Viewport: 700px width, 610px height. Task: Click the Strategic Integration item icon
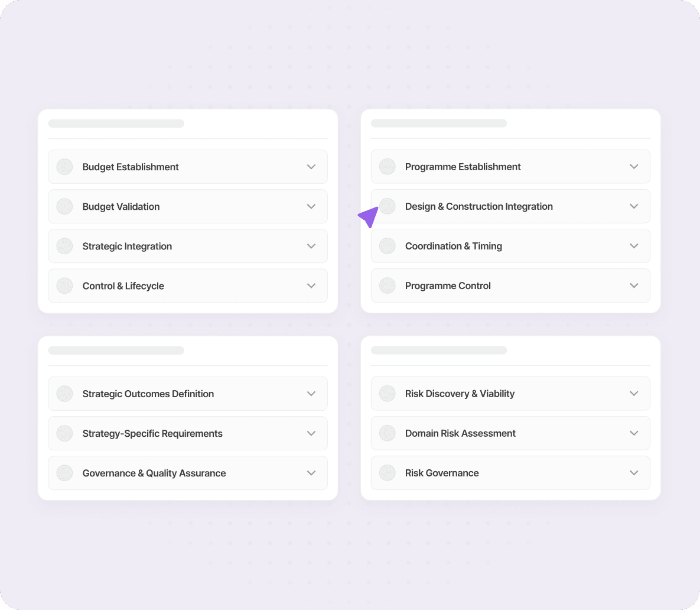64,246
